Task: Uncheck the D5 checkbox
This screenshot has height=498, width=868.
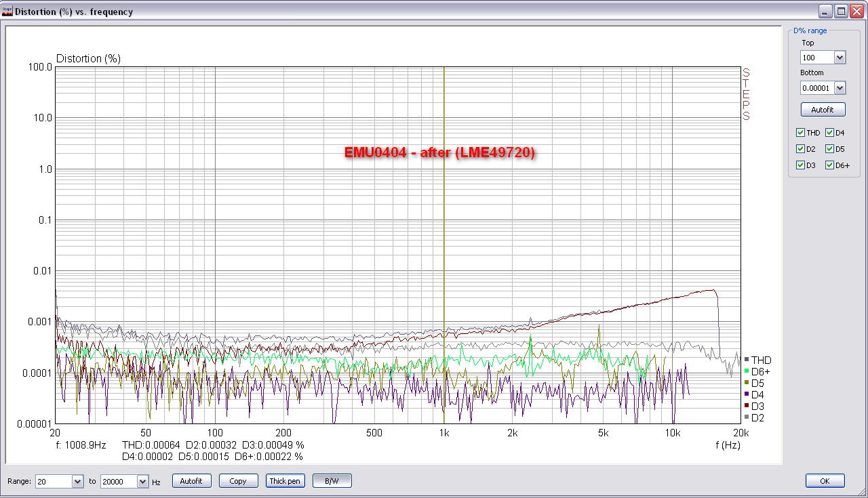Action: 829,148
